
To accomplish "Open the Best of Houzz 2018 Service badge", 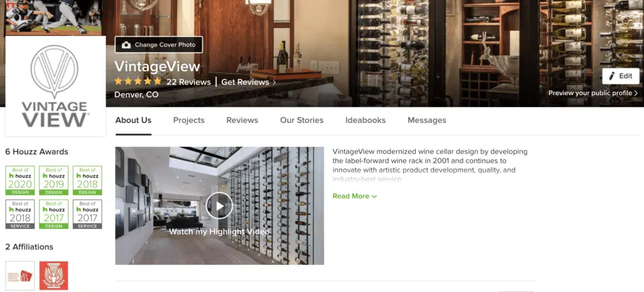I will [x=19, y=214].
